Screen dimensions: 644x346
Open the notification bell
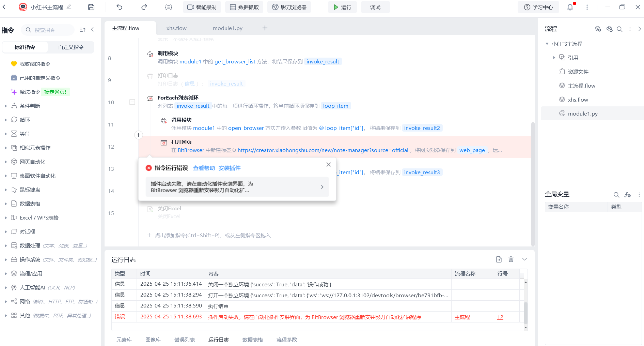point(570,7)
